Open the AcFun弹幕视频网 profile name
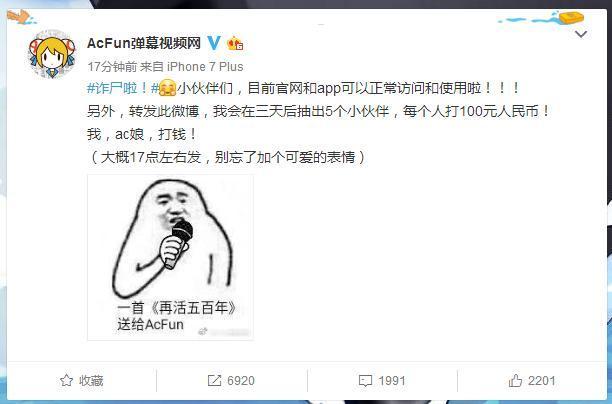612x404 pixels. pos(144,43)
